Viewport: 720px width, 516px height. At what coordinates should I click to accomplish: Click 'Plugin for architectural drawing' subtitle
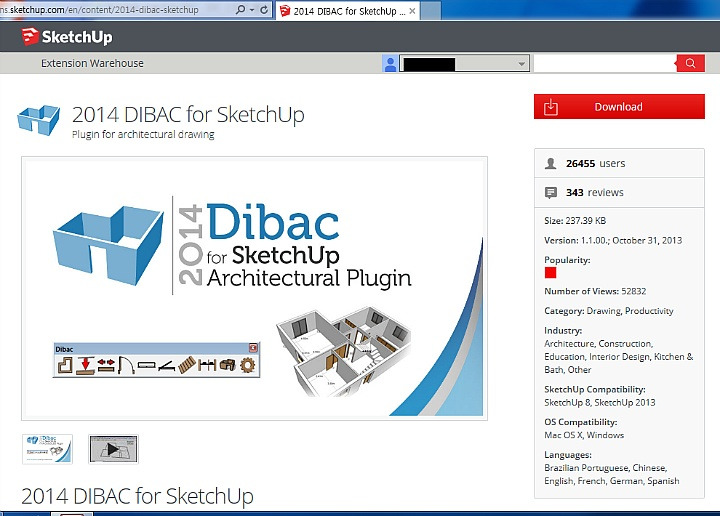143,135
